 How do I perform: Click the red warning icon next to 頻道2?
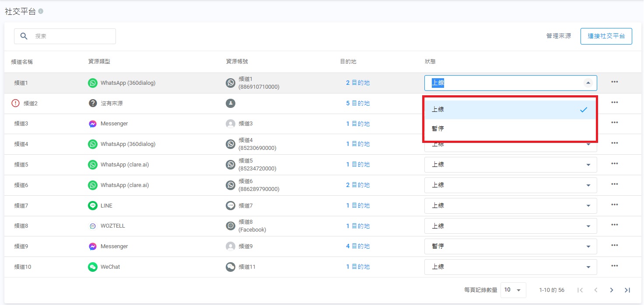pyautogui.click(x=16, y=103)
